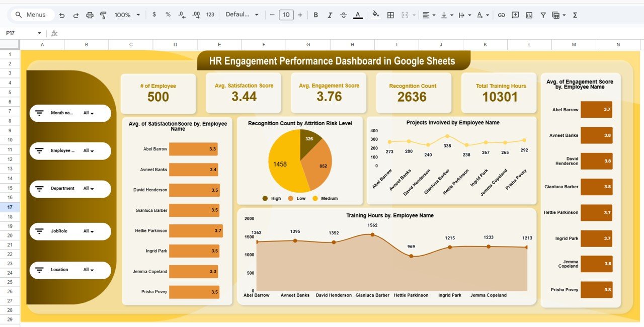Select the Paint format tool
The width and height of the screenshot is (644, 327).
104,15
